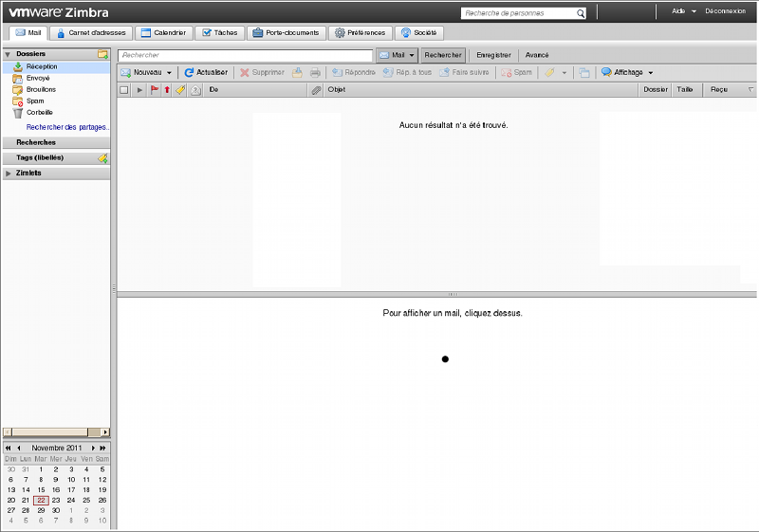
Task: Open the Préférences tab
Action: (361, 33)
